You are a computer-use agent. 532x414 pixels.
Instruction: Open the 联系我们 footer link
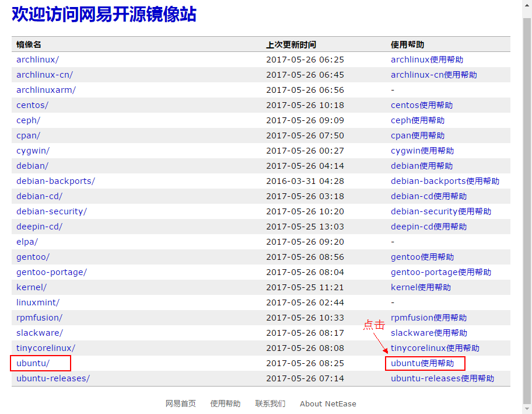click(x=270, y=403)
